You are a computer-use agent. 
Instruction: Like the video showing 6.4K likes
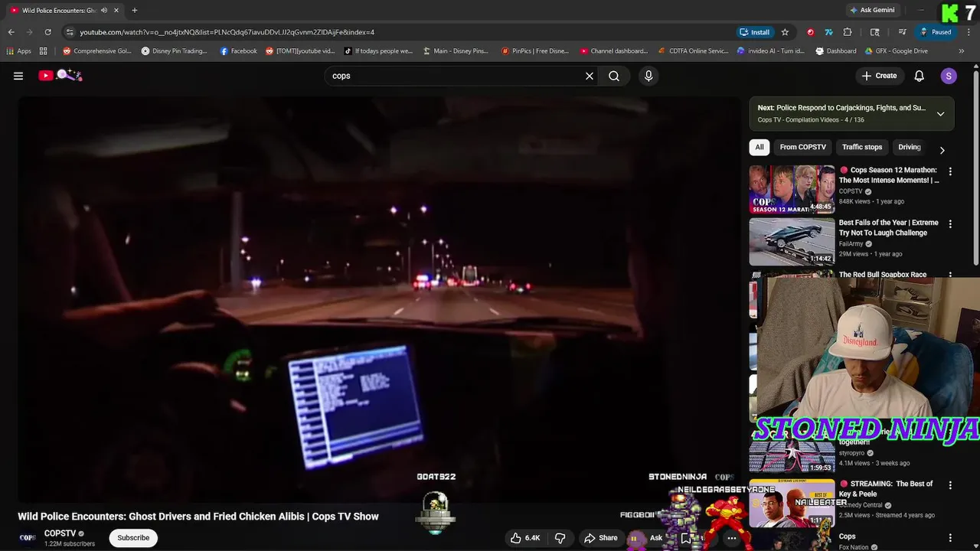pos(526,538)
